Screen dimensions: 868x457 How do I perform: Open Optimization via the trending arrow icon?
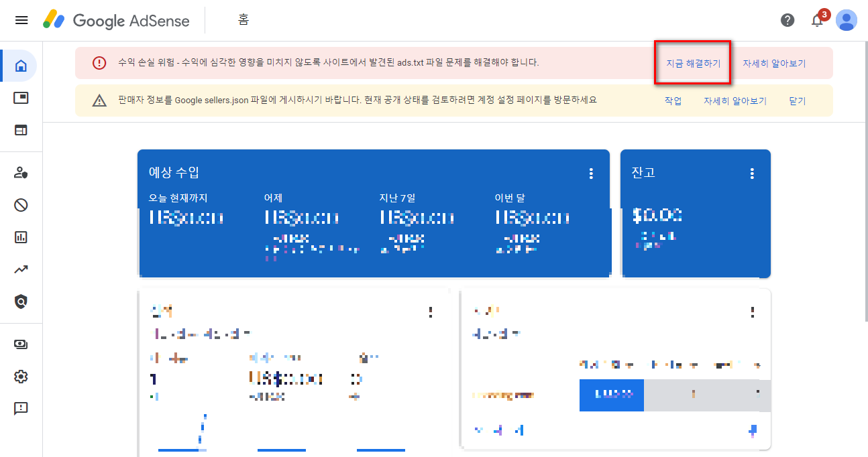point(20,269)
